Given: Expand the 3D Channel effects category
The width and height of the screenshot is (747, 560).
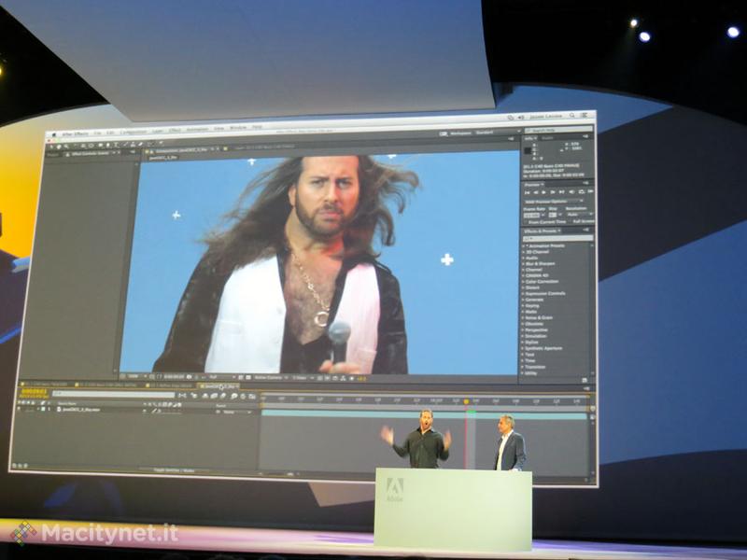Looking at the screenshot, I should tap(524, 252).
